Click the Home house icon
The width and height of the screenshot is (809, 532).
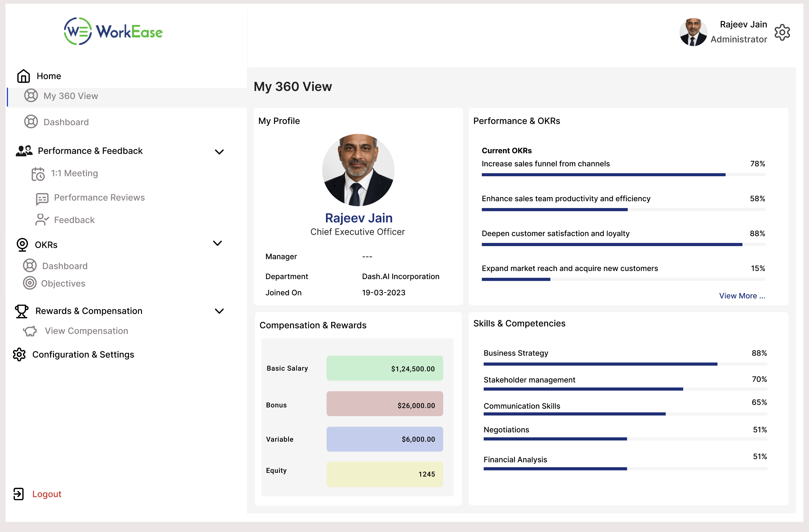point(23,76)
